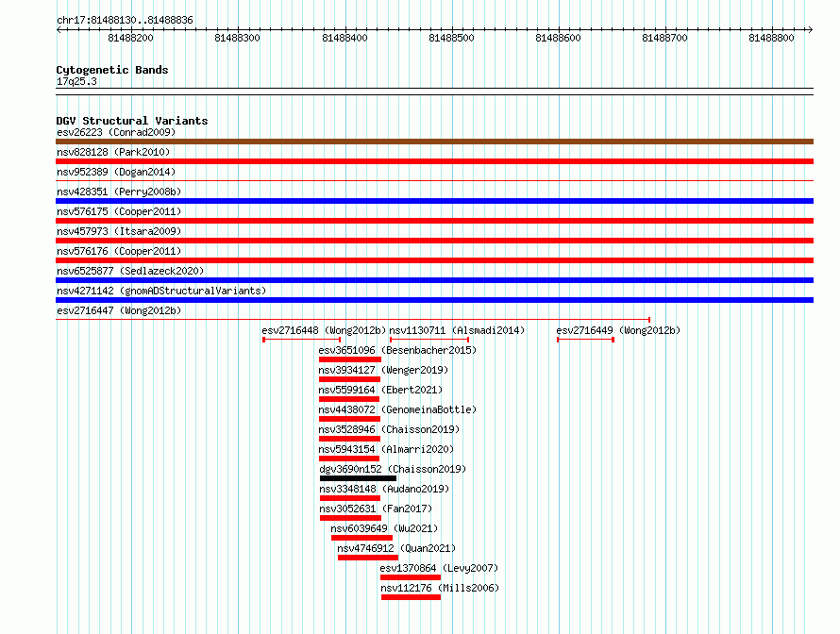Click the nsv3934127 (Wenger2019) label
This screenshot has height=634, width=840.
[383, 370]
